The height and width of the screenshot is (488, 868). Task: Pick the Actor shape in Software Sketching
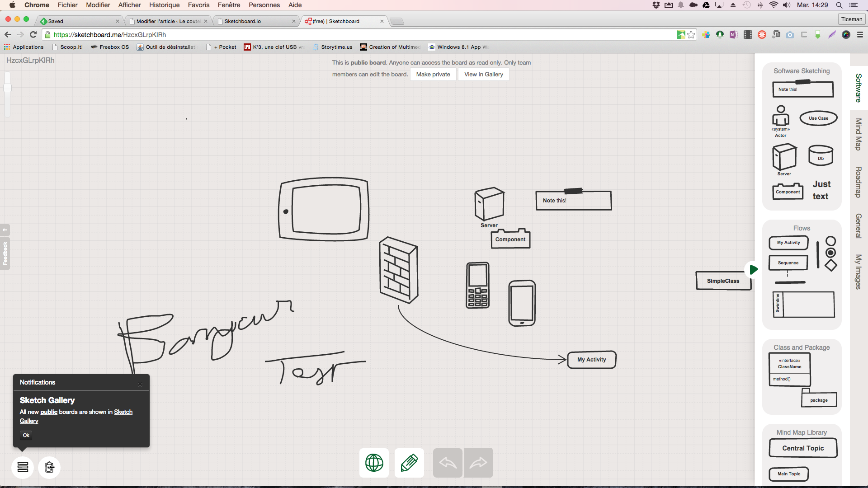click(781, 121)
